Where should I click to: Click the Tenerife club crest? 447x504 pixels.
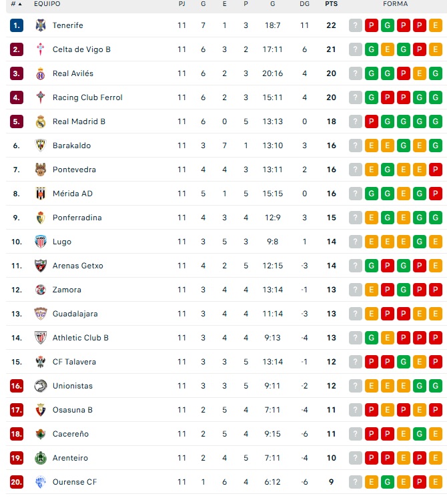41,25
